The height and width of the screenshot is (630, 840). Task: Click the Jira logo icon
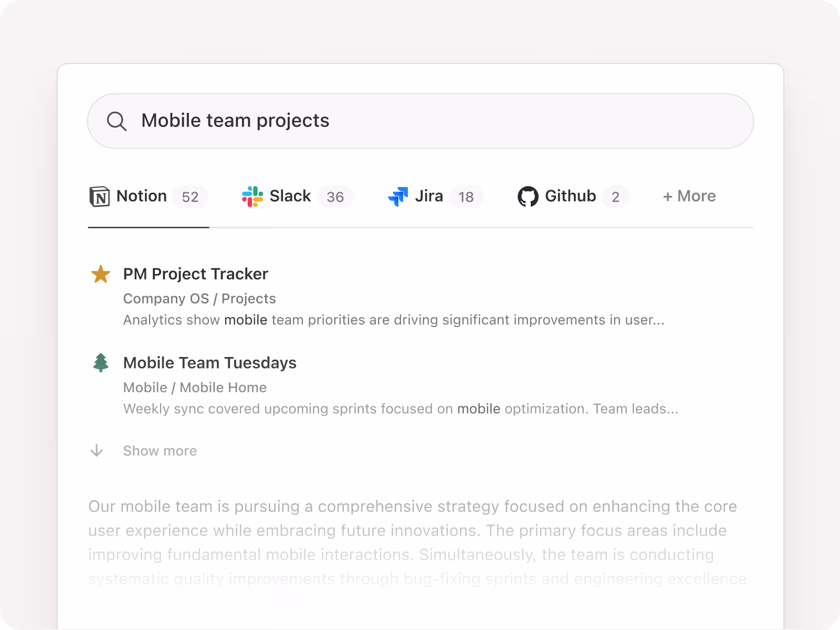pyautogui.click(x=398, y=197)
